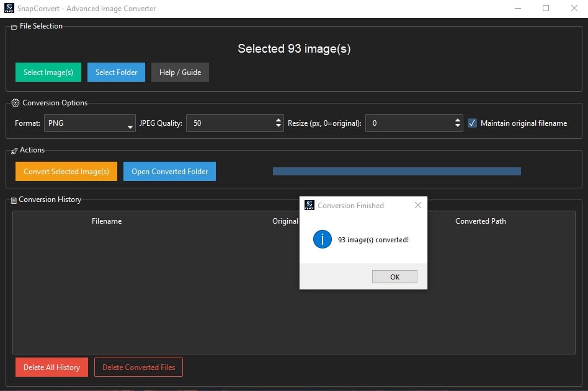The image size is (588, 391).
Task: Click the Conversion Finished dialog app icon
Action: click(310, 205)
